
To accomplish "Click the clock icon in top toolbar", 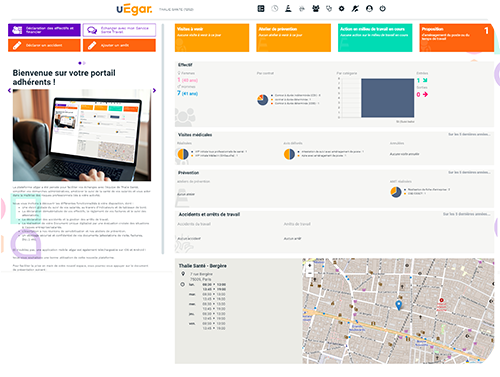I will coord(275,9).
